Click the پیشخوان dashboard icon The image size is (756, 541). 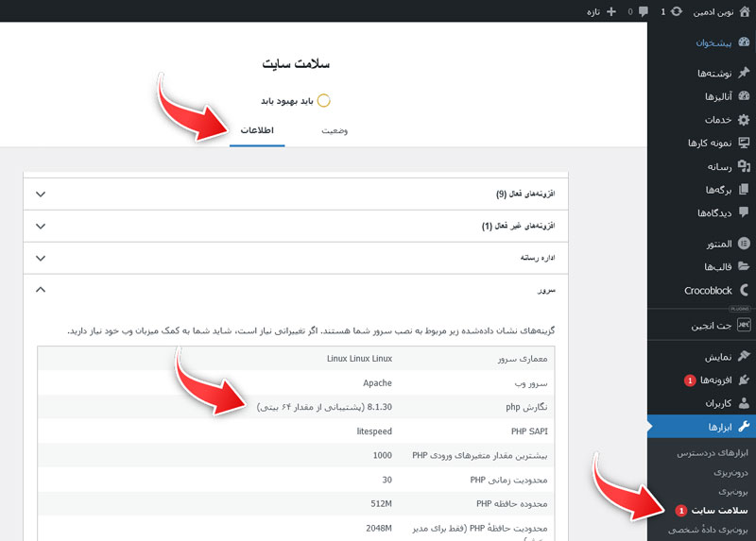coord(744,42)
